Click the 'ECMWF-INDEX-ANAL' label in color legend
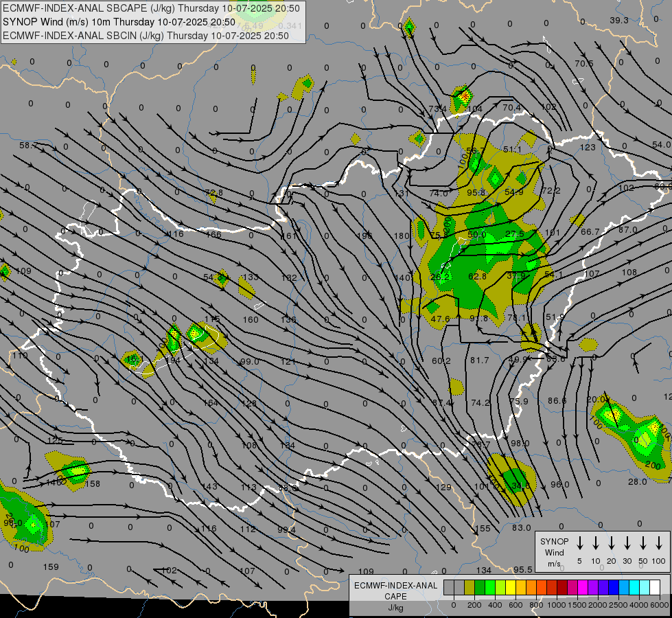This screenshot has width=672, height=618. click(x=395, y=586)
